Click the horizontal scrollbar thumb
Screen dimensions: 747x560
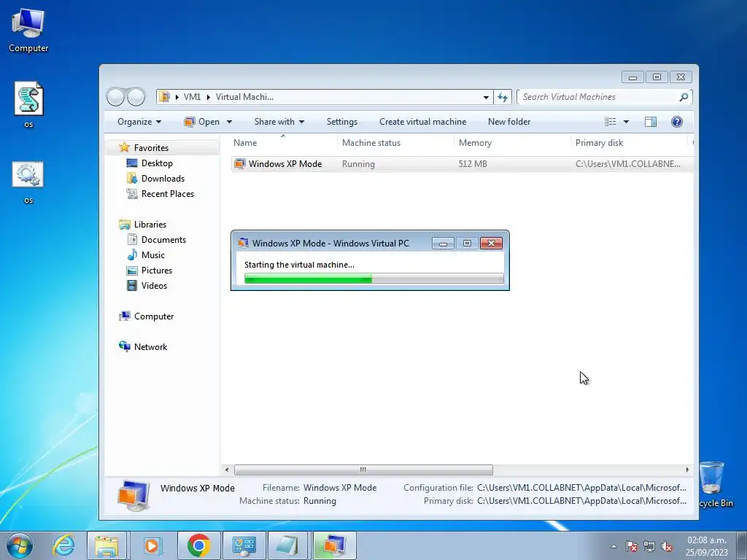click(363, 470)
